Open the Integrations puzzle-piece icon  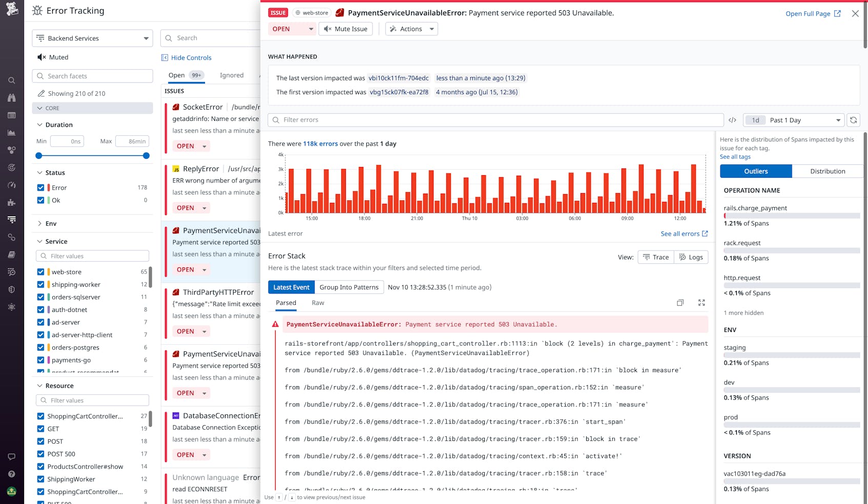click(11, 202)
